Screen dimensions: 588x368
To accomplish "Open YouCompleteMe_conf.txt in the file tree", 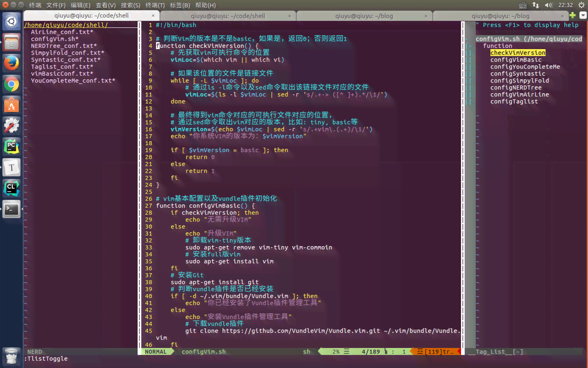I will click(x=73, y=81).
